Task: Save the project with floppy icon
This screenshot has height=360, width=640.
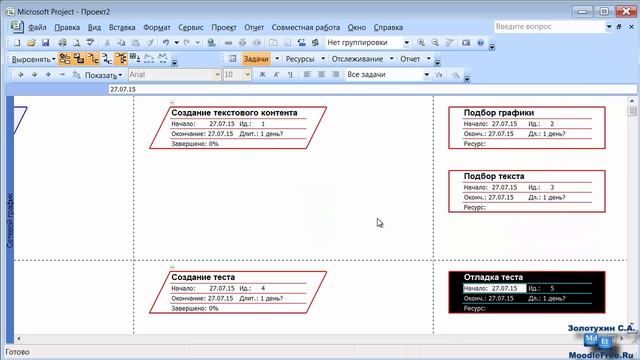Action: pos(45,42)
